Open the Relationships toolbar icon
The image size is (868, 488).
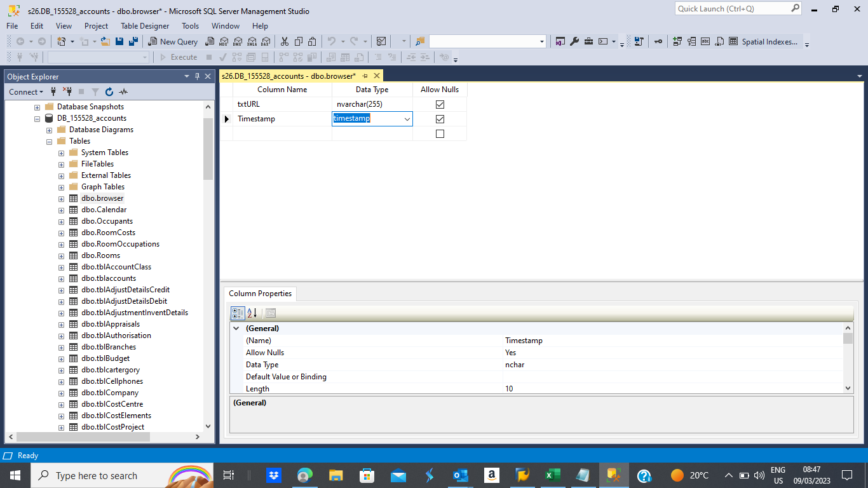(676, 41)
